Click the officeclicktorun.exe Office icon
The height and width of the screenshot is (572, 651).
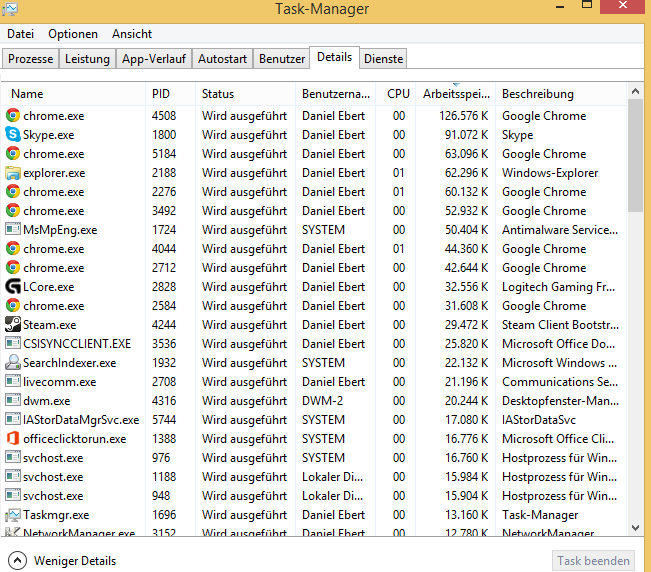(x=13, y=439)
